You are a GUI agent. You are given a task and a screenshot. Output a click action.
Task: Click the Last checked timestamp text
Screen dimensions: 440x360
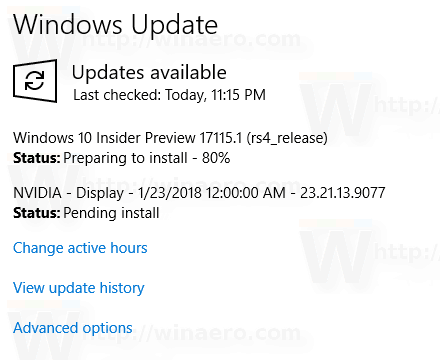click(x=169, y=95)
